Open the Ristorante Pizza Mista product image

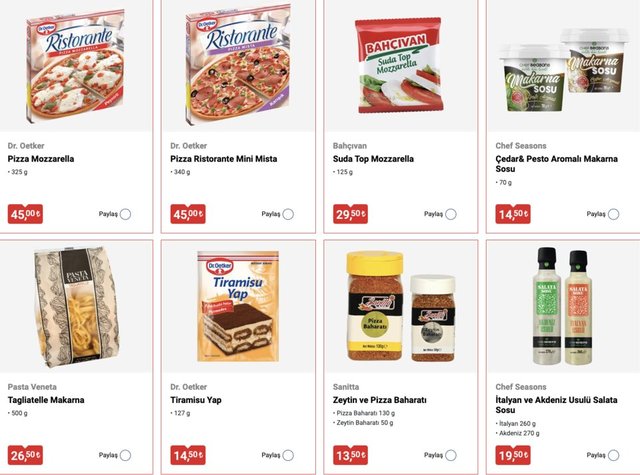coord(238,64)
